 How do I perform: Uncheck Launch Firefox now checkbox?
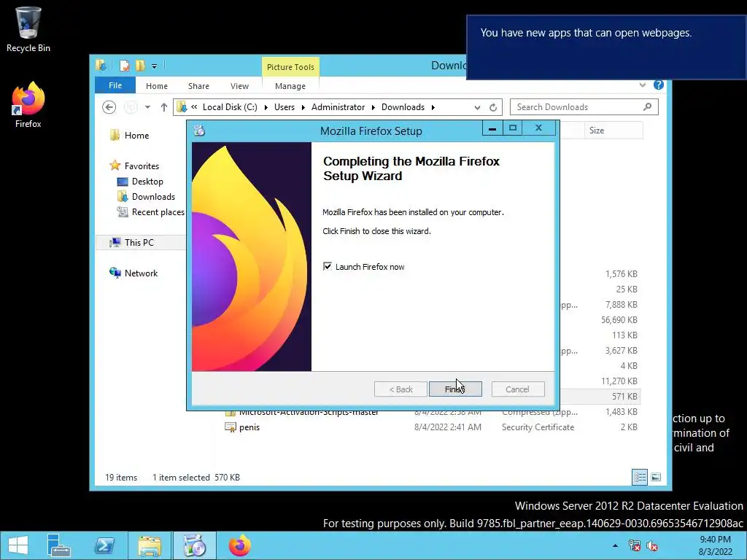pos(328,266)
